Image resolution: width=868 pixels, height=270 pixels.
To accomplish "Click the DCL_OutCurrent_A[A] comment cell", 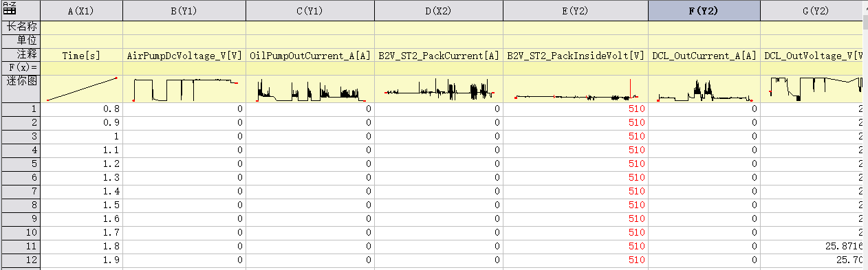I will (704, 55).
